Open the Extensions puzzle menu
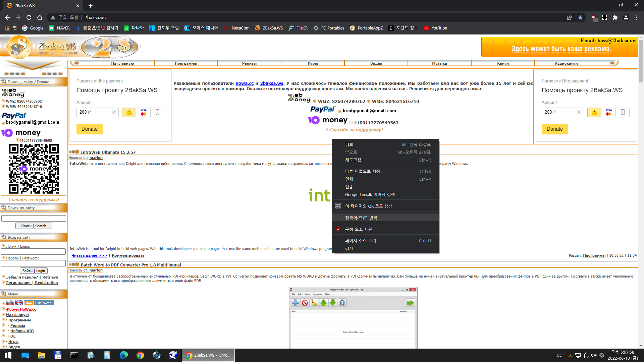This screenshot has width=644, height=362. click(x=615, y=17)
